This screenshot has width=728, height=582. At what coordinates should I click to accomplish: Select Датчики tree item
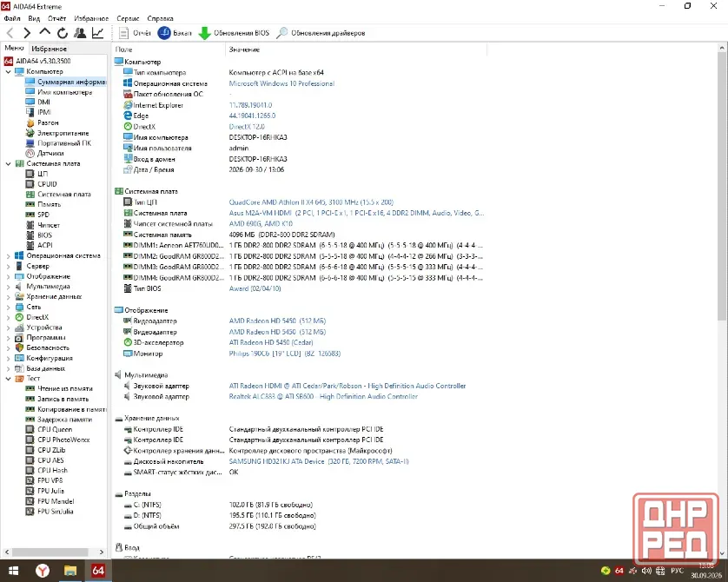tap(50, 153)
